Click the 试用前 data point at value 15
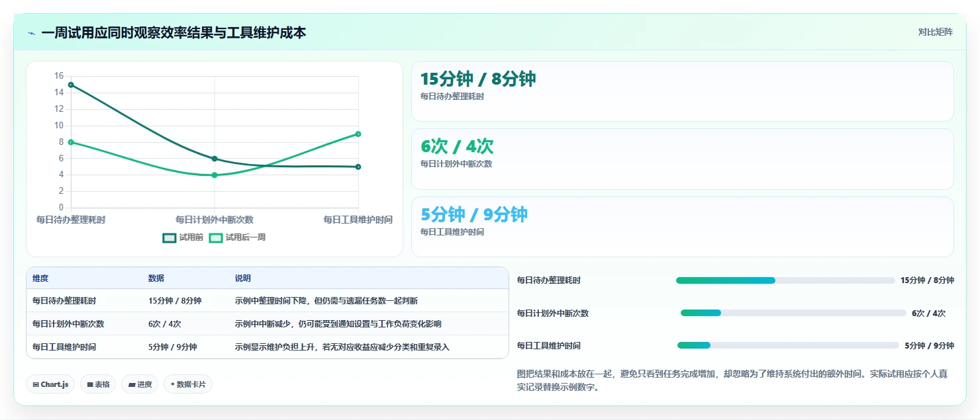The width and height of the screenshot is (980, 420). [x=71, y=85]
